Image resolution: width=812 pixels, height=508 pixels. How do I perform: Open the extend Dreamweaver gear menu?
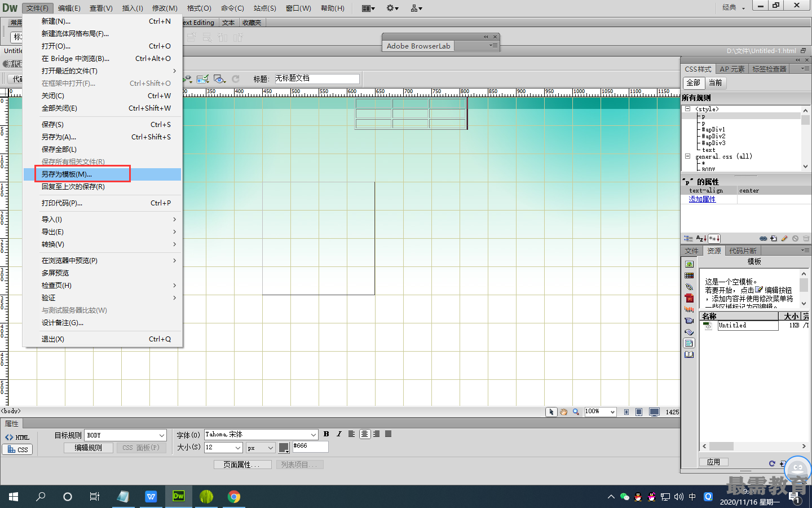(x=392, y=8)
